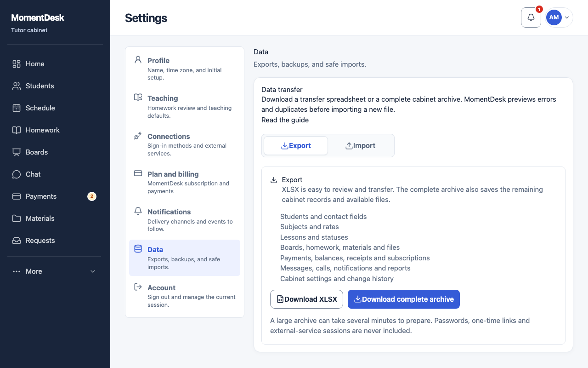Click the Data database icon
588x368 pixels.
(138, 249)
